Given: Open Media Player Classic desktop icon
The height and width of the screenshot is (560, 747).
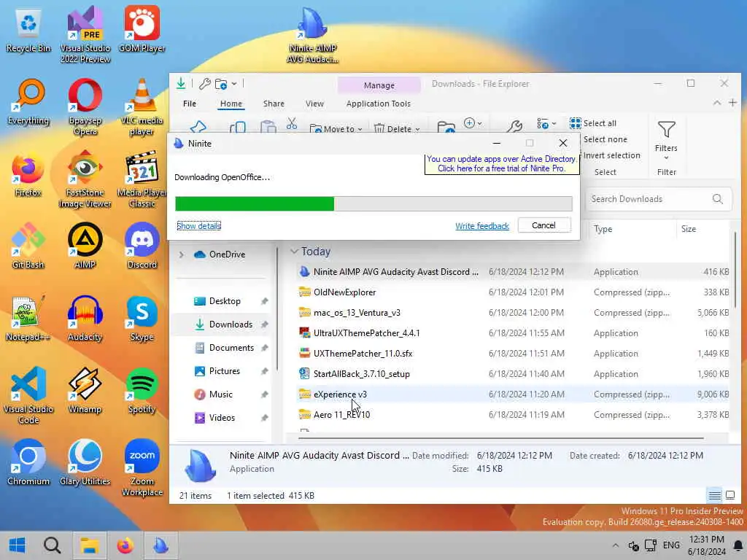Looking at the screenshot, I should click(x=142, y=179).
